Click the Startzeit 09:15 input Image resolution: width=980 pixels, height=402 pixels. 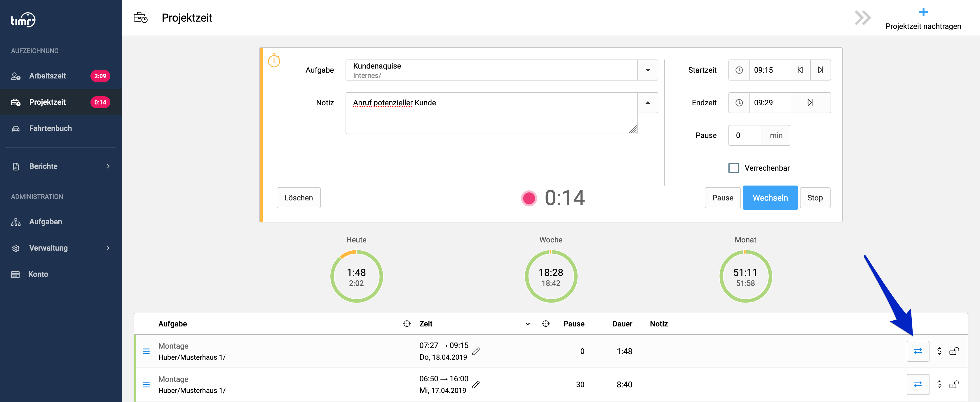[x=769, y=70]
